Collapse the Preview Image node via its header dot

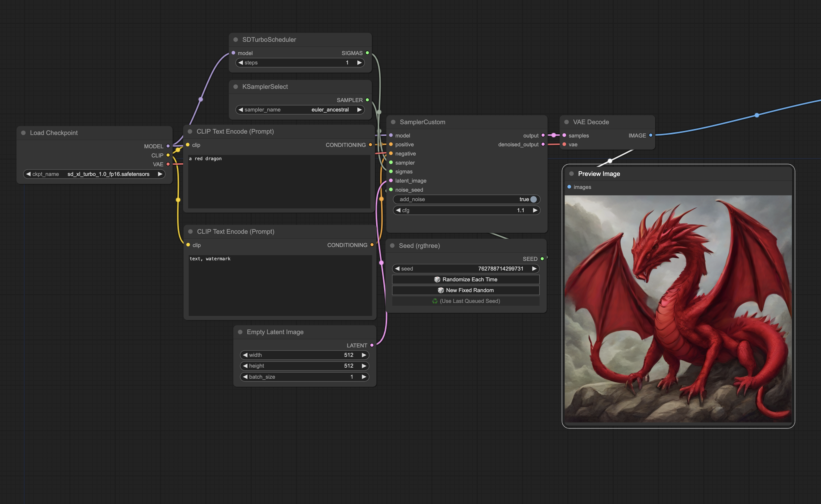(571, 174)
